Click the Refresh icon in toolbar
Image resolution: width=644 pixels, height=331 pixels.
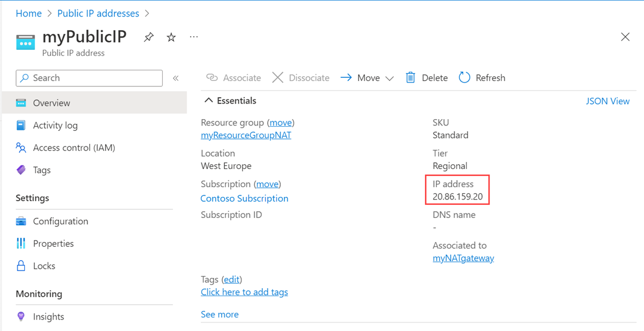(465, 78)
